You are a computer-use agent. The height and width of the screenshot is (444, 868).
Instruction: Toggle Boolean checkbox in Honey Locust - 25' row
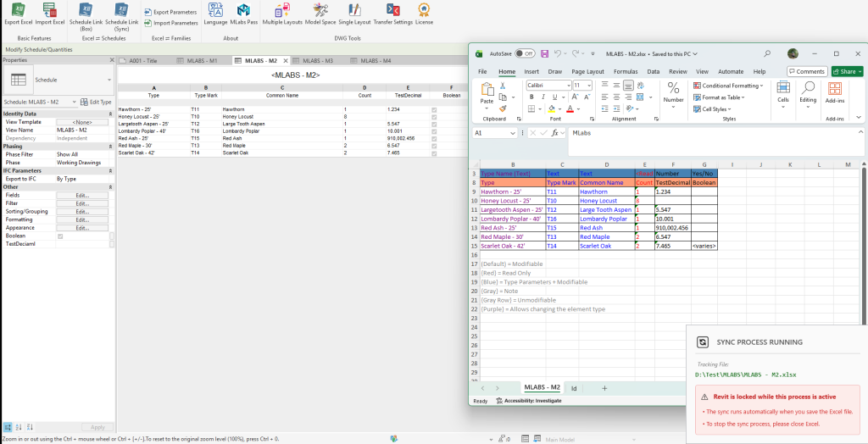434,117
